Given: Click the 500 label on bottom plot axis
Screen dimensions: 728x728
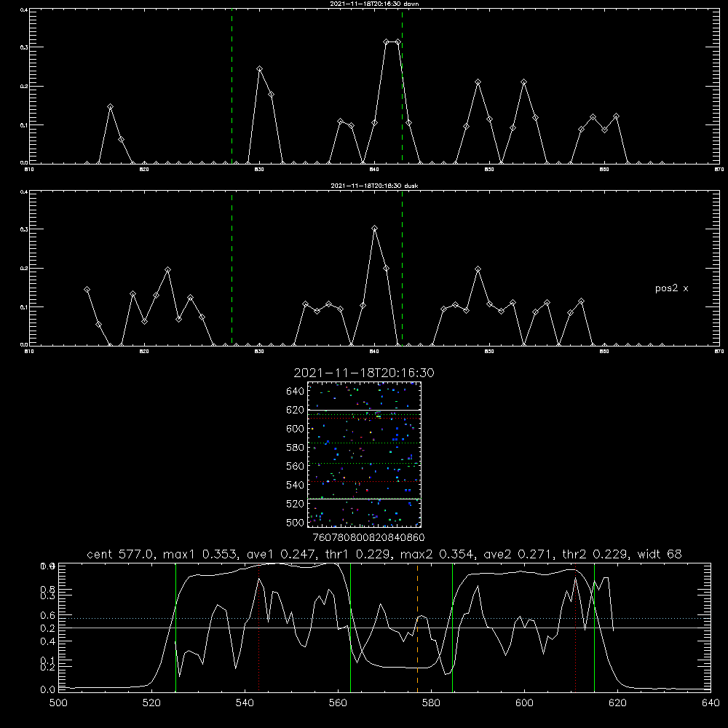Looking at the screenshot, I should [58, 703].
